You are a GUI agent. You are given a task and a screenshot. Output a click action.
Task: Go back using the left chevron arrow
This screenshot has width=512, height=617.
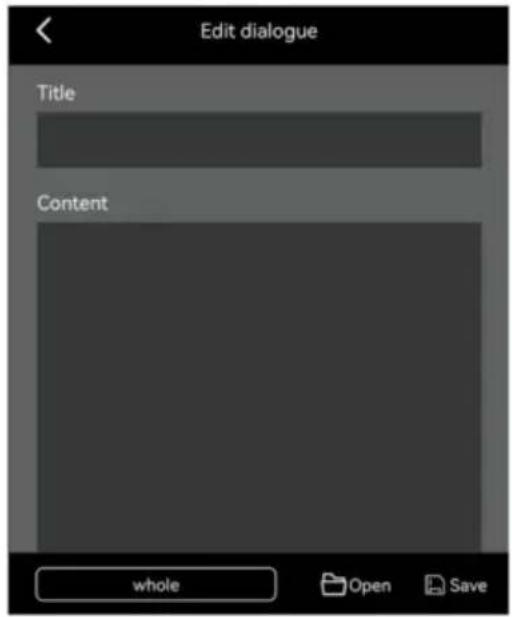(x=44, y=30)
